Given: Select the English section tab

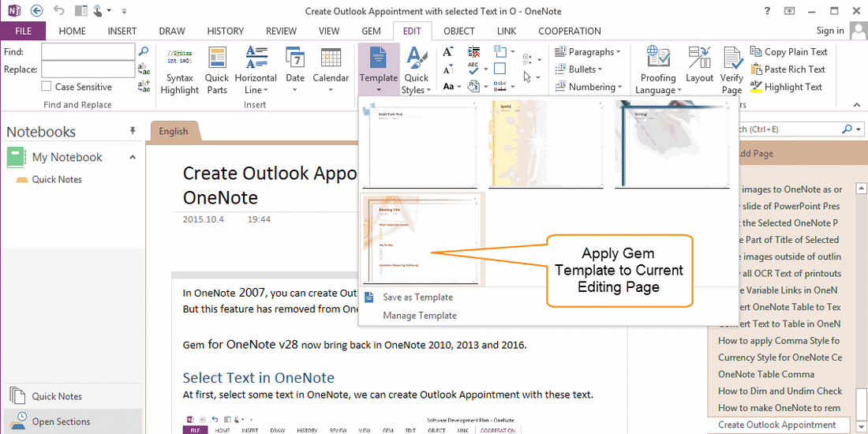Looking at the screenshot, I should pos(174,131).
